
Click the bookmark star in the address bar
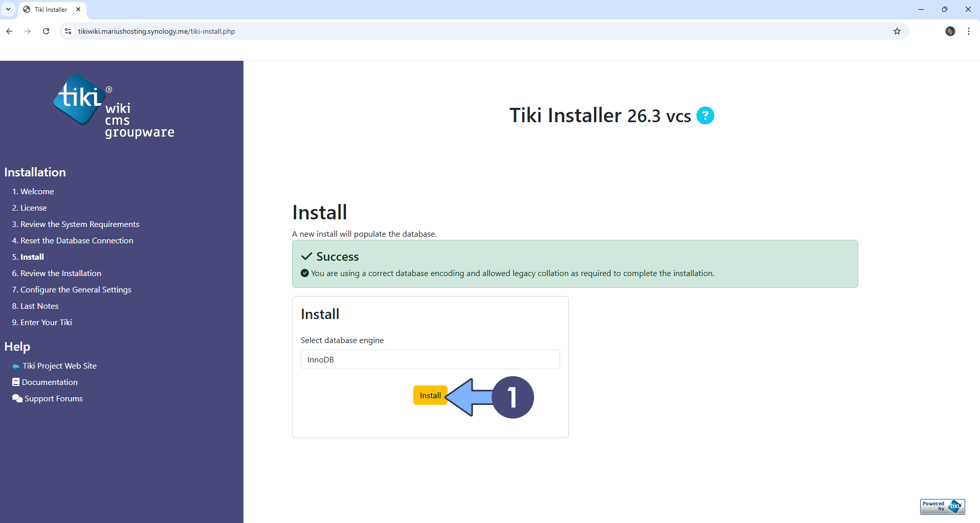(897, 31)
